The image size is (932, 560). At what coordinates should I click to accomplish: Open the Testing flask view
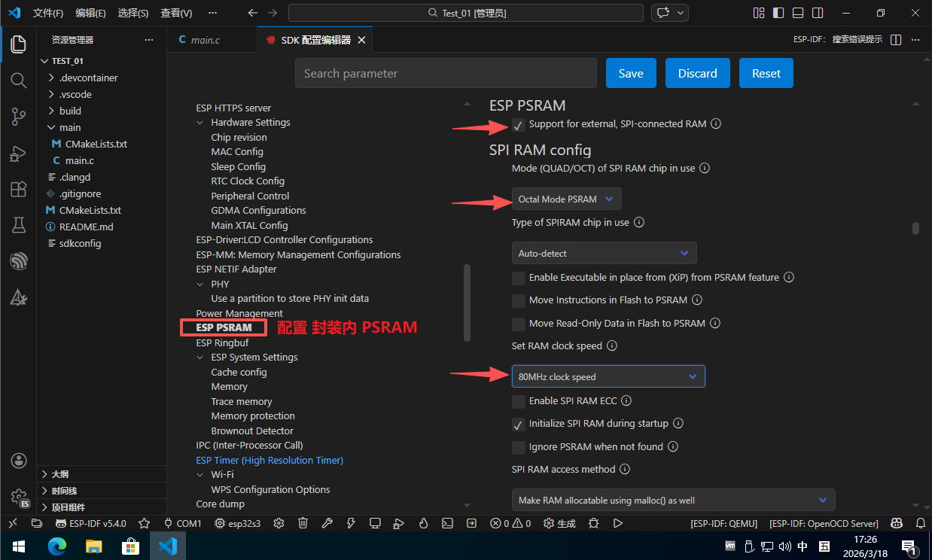pyautogui.click(x=19, y=225)
